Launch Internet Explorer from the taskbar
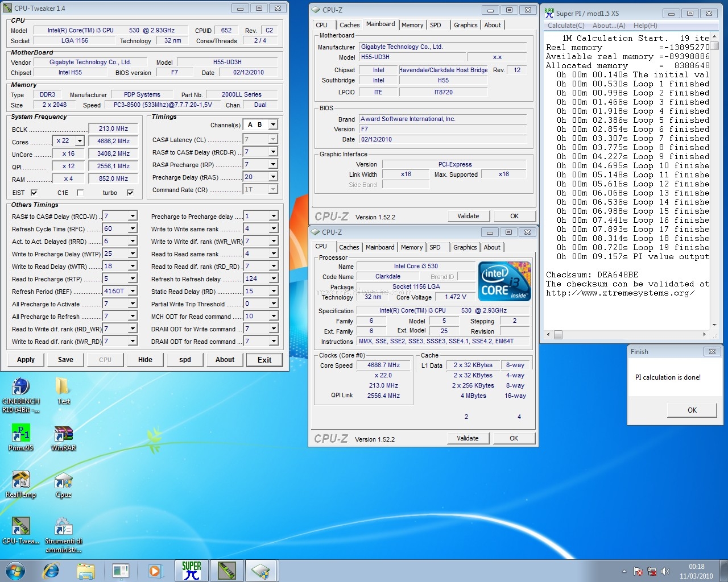Image resolution: width=728 pixels, height=582 pixels. [x=51, y=571]
